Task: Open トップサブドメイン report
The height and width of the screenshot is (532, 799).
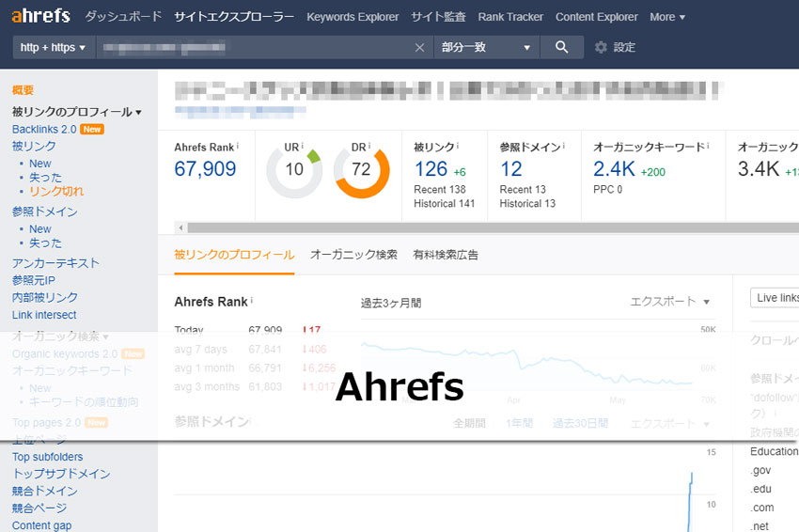Action: pyautogui.click(x=61, y=474)
